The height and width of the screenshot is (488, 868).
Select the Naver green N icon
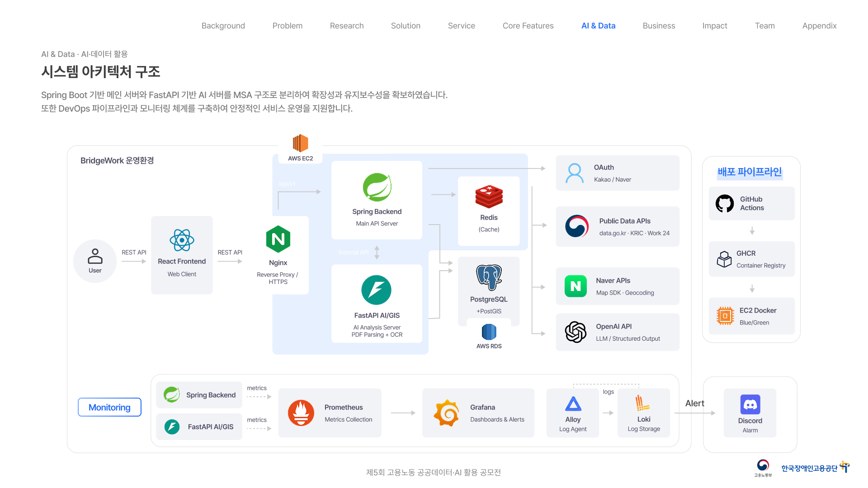576,286
